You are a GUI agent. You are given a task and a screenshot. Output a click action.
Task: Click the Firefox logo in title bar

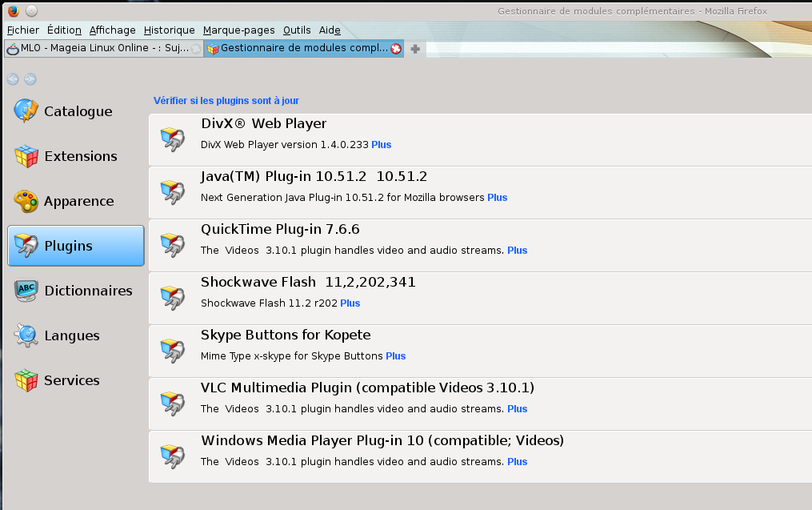click(x=14, y=11)
